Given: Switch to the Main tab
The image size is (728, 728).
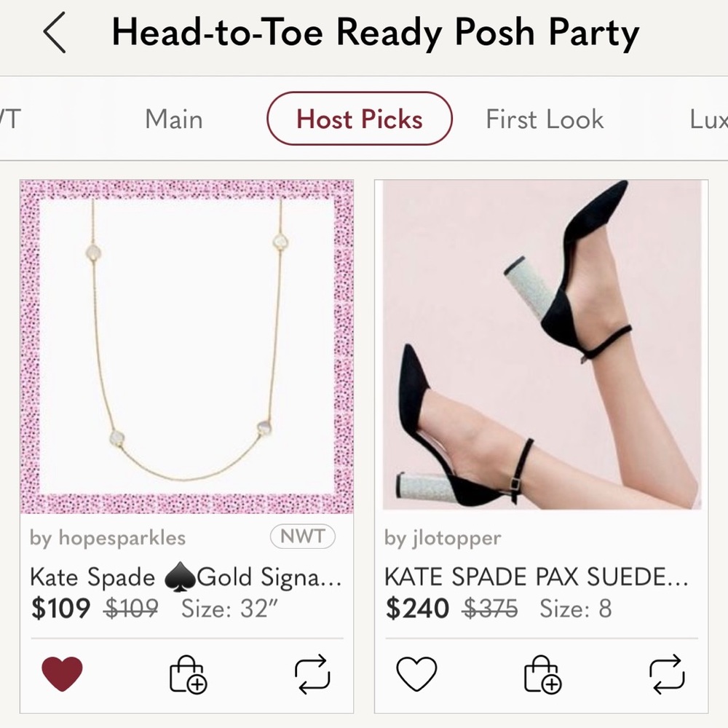Looking at the screenshot, I should click(x=173, y=119).
